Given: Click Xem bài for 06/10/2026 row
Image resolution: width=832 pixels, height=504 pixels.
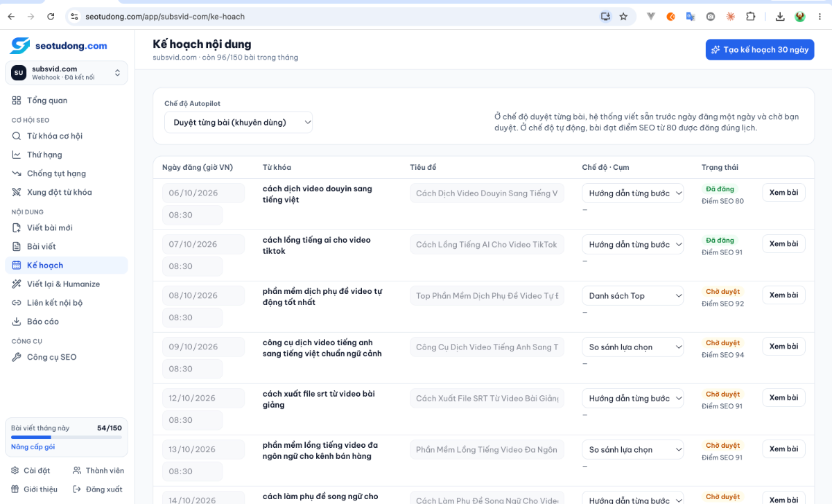Looking at the screenshot, I should (x=783, y=193).
